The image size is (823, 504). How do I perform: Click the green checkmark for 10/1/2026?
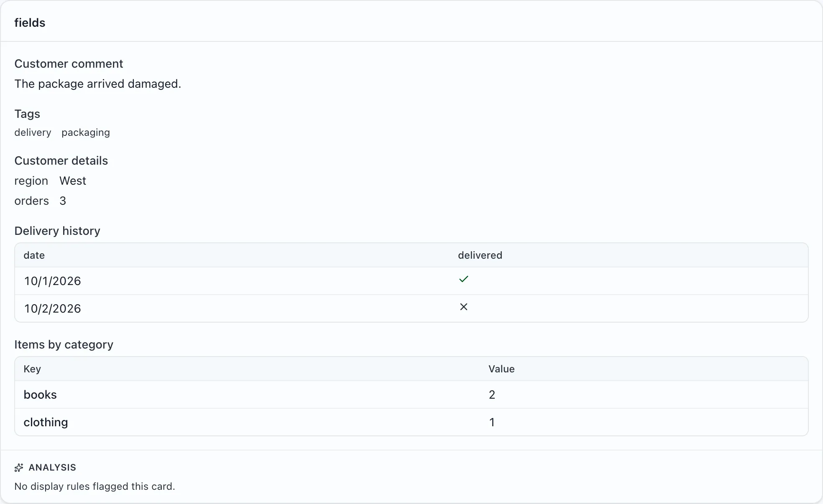pos(463,279)
